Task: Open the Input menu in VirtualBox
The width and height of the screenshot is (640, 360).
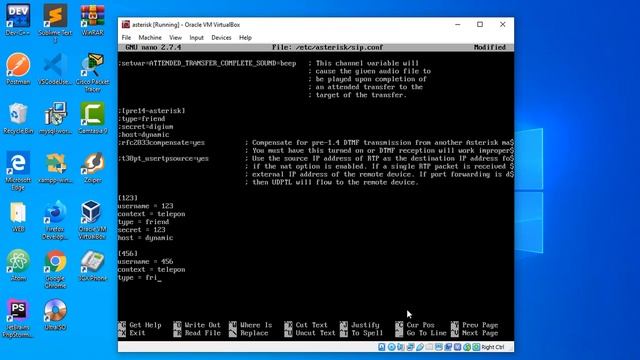Action: 196,38
